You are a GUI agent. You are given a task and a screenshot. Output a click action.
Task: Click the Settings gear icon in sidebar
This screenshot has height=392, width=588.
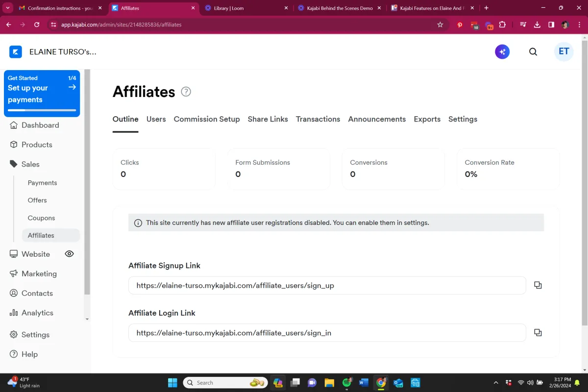pyautogui.click(x=14, y=335)
